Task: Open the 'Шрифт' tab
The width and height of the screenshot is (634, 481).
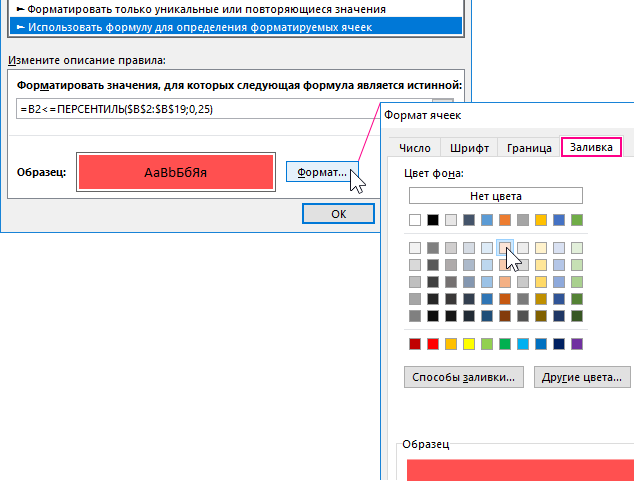Action: coord(469,148)
